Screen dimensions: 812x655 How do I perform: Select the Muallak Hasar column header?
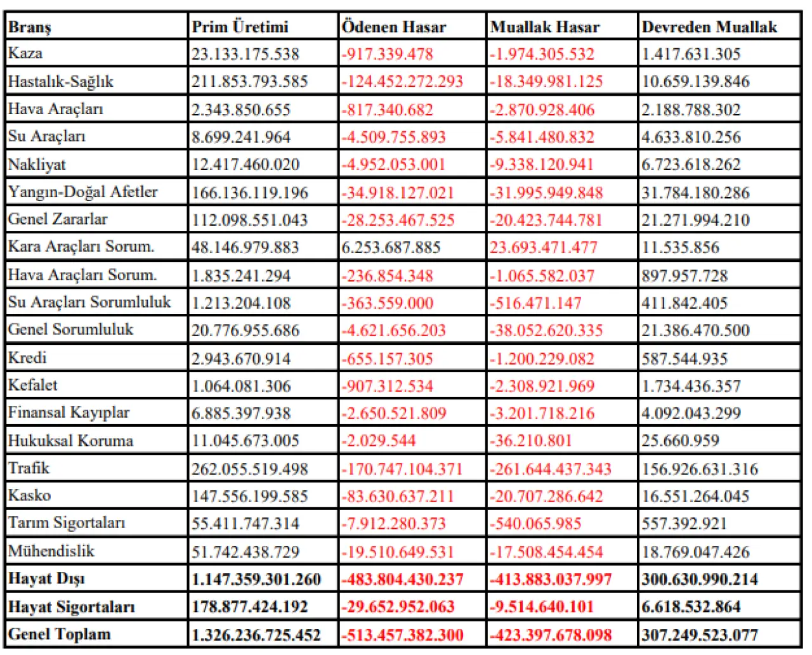[544, 27]
